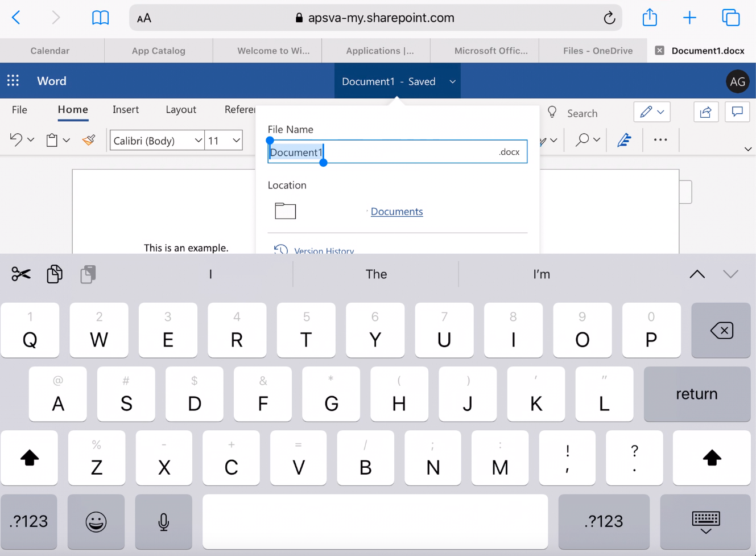Click the "This is an example." text
The height and width of the screenshot is (556, 756).
click(x=186, y=248)
